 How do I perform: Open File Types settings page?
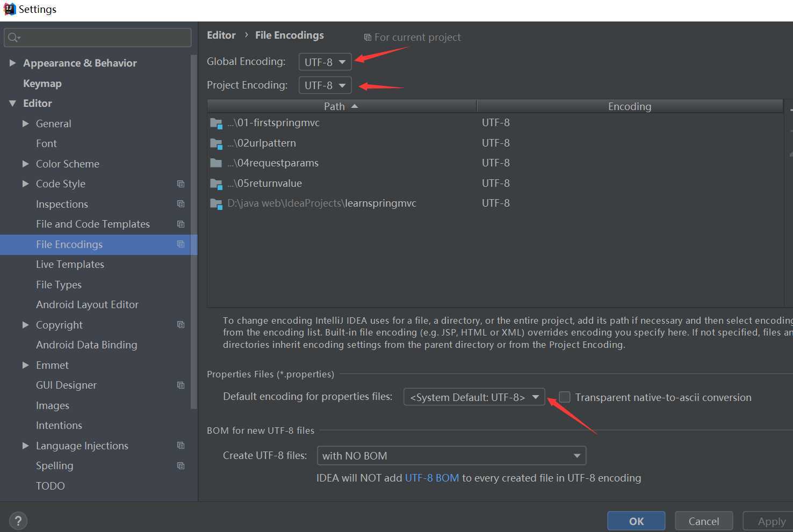click(59, 285)
